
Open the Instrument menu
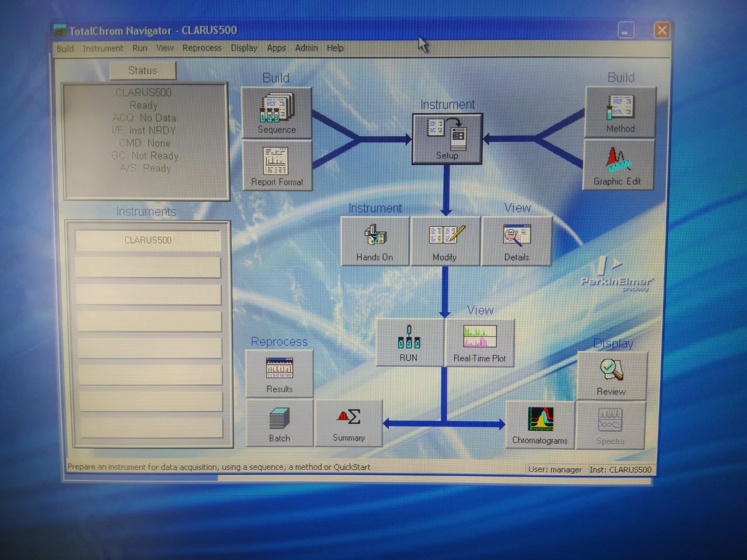103,48
